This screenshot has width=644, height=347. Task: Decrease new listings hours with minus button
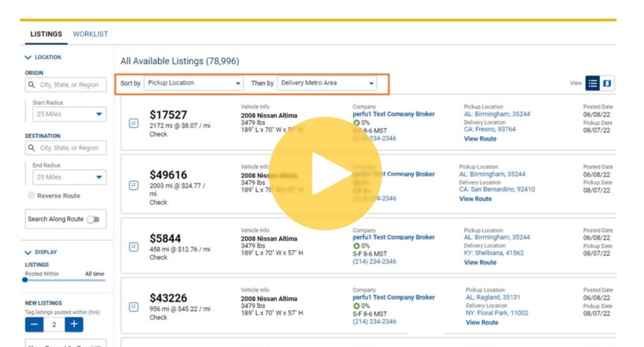tap(34, 324)
